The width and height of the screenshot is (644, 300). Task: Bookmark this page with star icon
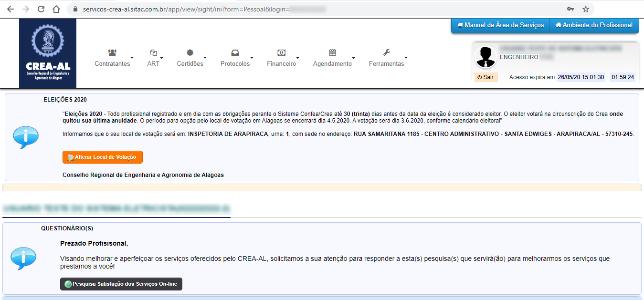pos(586,9)
